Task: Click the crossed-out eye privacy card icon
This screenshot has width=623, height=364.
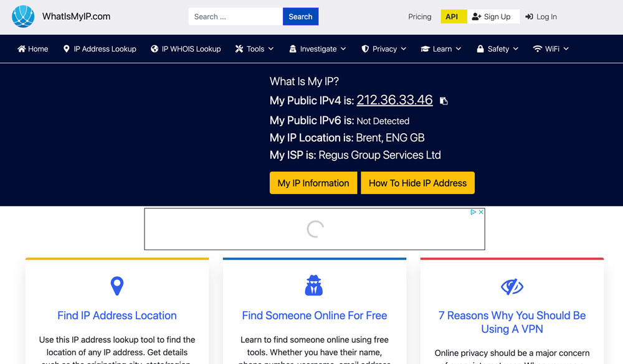Action: click(512, 287)
